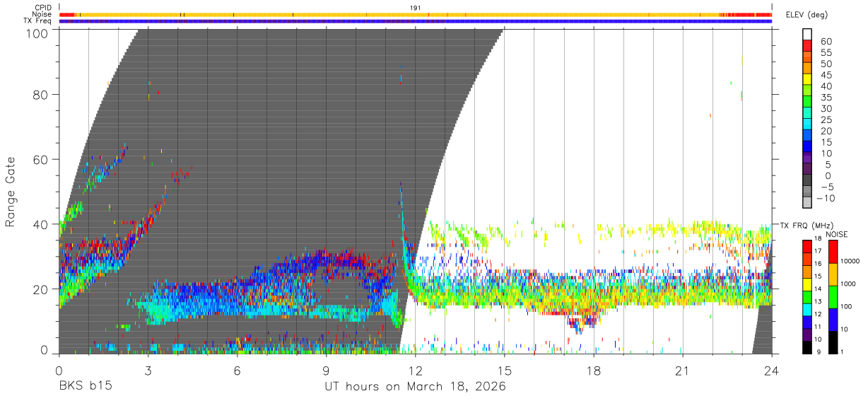This screenshot has height=401, width=868.
Task: Click the "Noise" row label at top left
Action: (42, 14)
